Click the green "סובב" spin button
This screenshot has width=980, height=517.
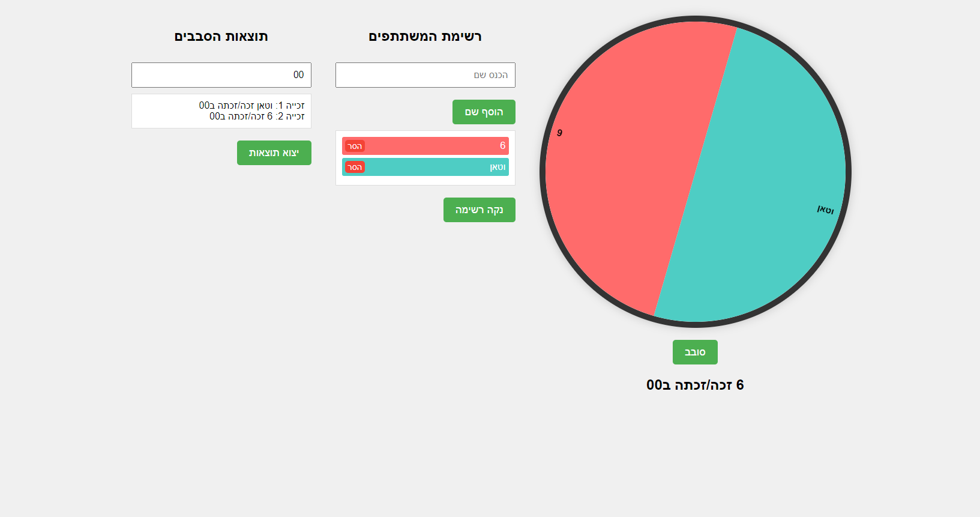coord(695,352)
